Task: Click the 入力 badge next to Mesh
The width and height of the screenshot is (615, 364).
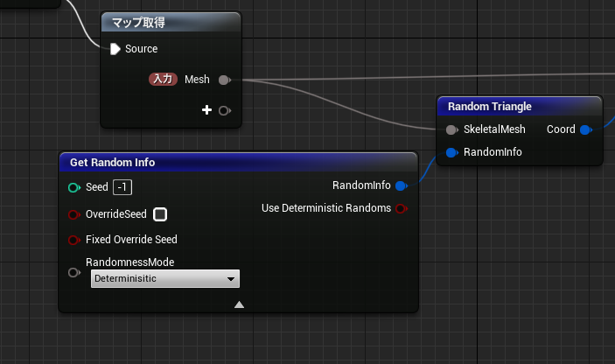Action: (163, 80)
